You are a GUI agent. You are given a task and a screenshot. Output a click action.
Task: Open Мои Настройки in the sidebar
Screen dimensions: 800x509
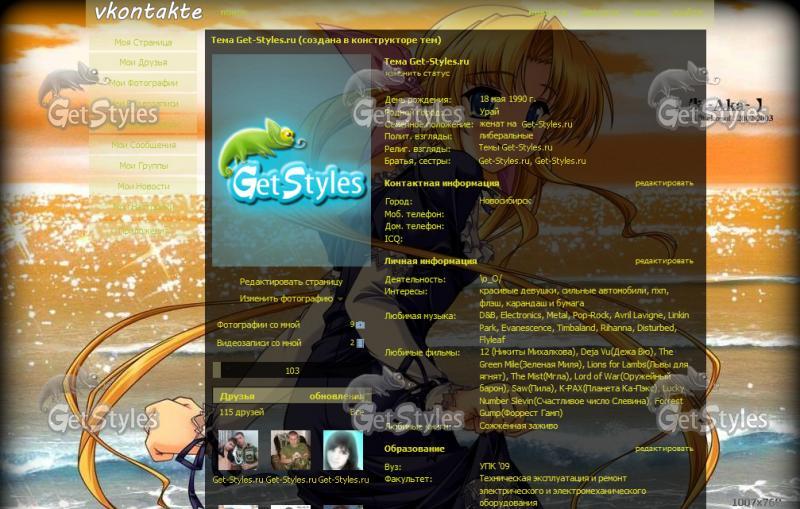click(x=143, y=207)
